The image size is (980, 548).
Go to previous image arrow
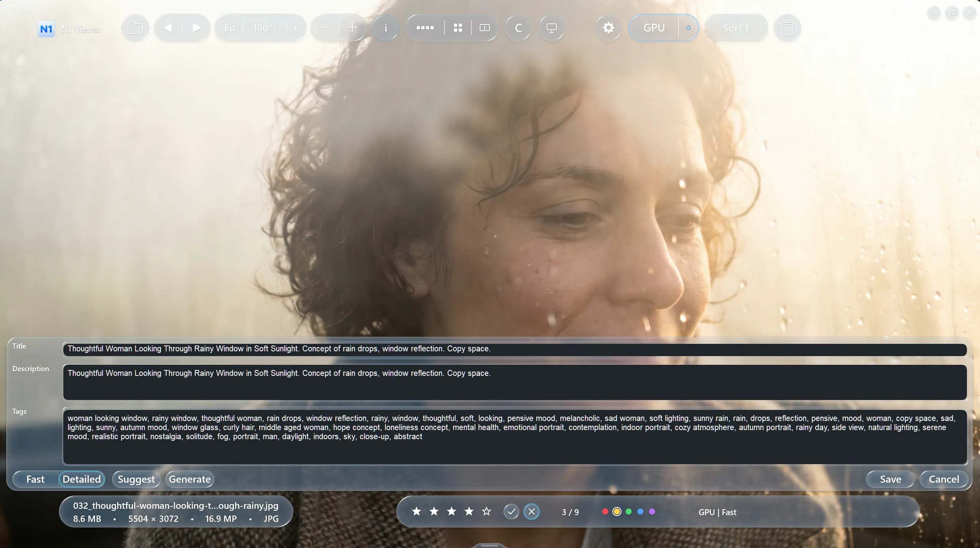click(x=168, y=28)
